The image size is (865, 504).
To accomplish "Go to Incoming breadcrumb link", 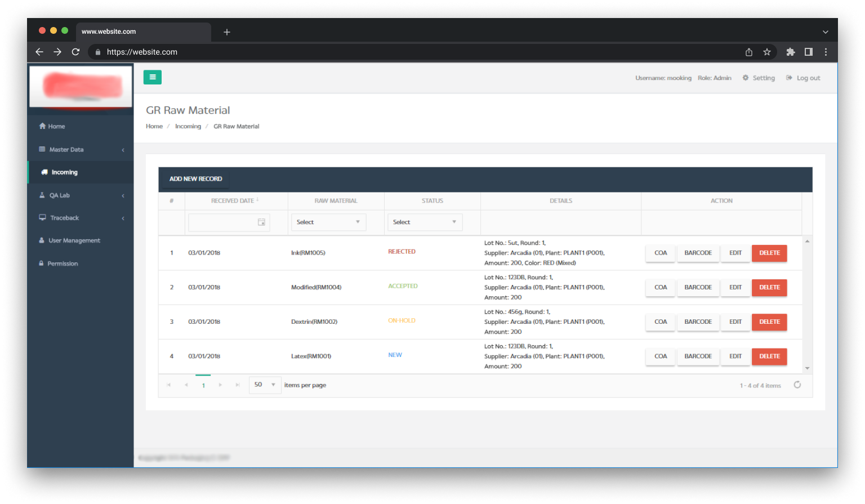I will (188, 126).
